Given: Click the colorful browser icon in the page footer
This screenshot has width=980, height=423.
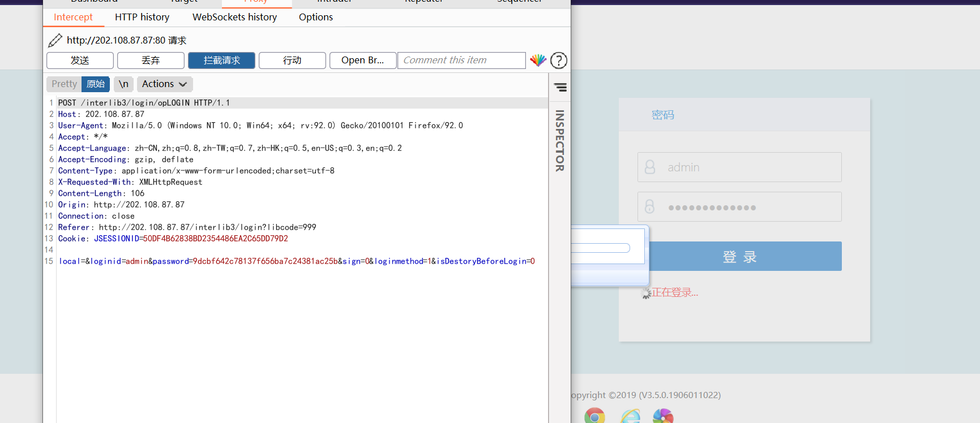Looking at the screenshot, I should 663,416.
